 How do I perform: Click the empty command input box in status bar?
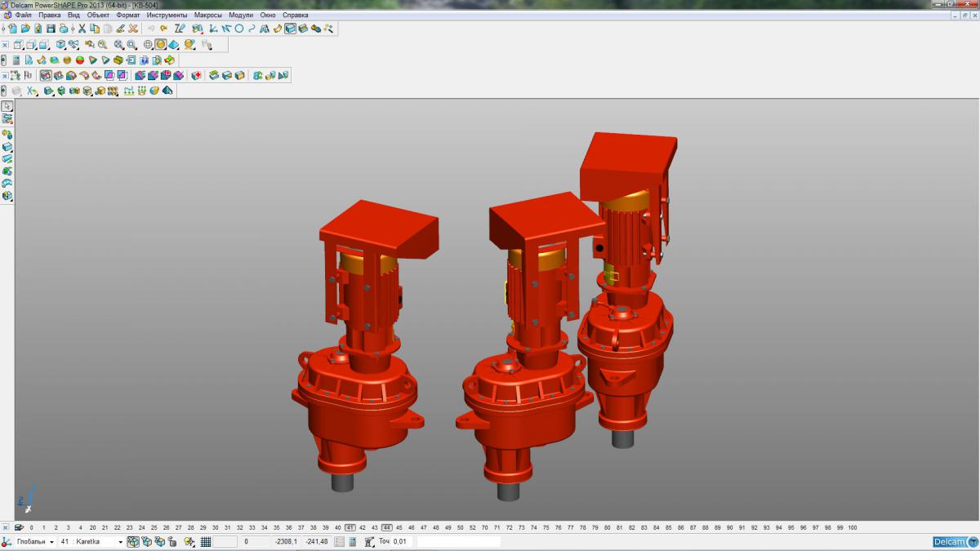(x=459, y=541)
